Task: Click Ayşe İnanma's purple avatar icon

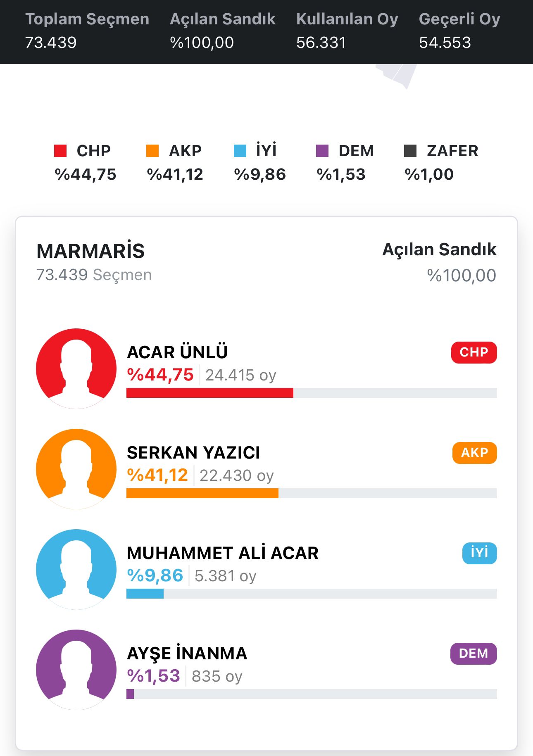Action: point(76,670)
